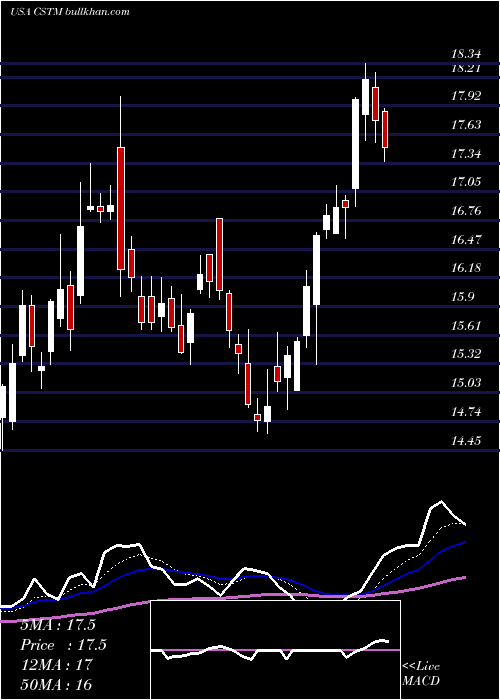The width and height of the screenshot is (500, 700).
Task: Click the 16.47 price axis label
Action: pos(467,240)
